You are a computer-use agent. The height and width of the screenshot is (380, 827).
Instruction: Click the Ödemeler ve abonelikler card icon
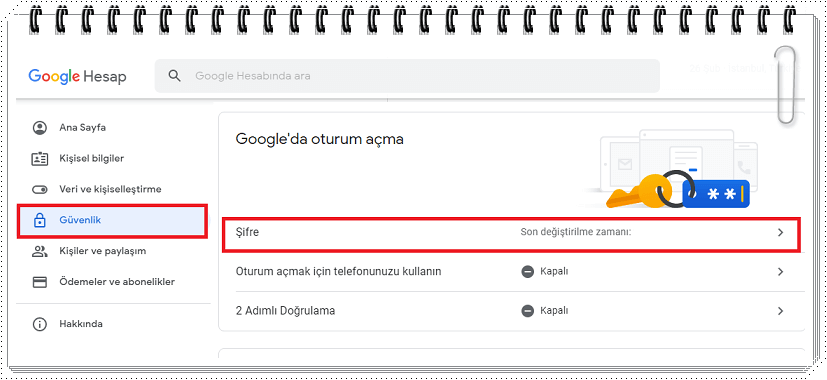coord(40,282)
